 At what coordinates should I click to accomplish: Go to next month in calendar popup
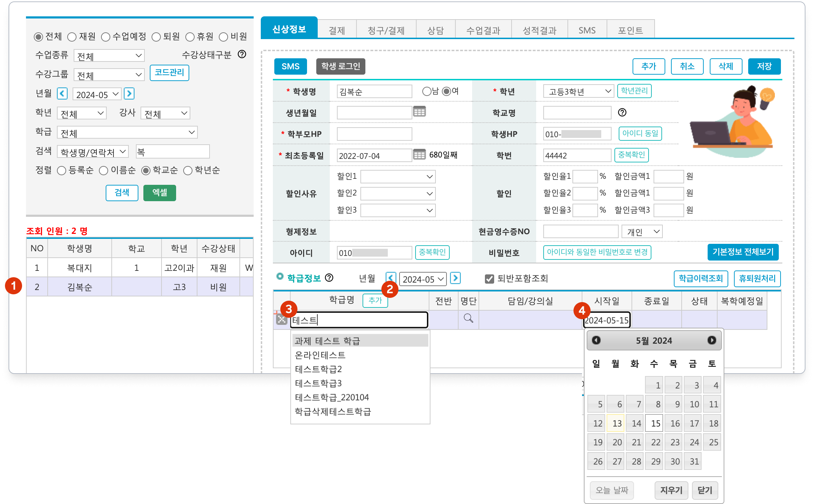point(712,340)
